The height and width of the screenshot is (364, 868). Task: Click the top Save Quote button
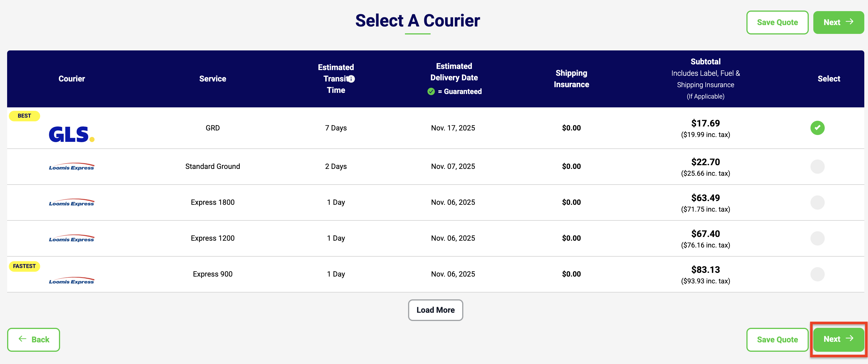pos(777,23)
